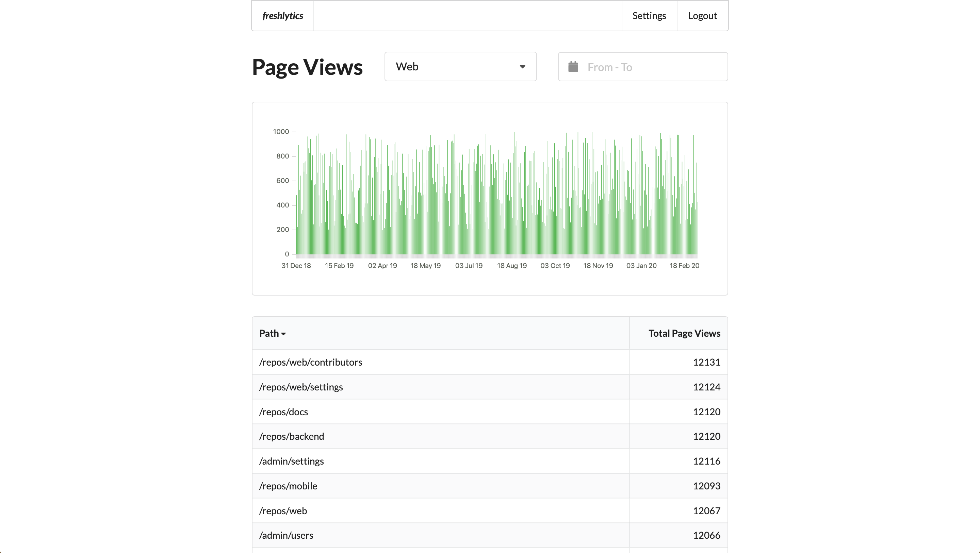Click the Page Views heading
980x553 pixels.
[x=307, y=67]
